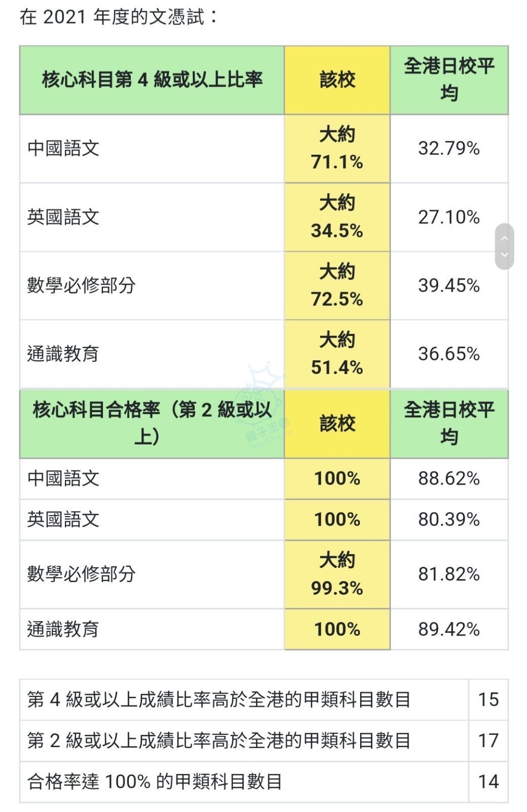Click the '大約 51.4%' Liberal Studies cell
The image size is (527, 812).
(337, 354)
